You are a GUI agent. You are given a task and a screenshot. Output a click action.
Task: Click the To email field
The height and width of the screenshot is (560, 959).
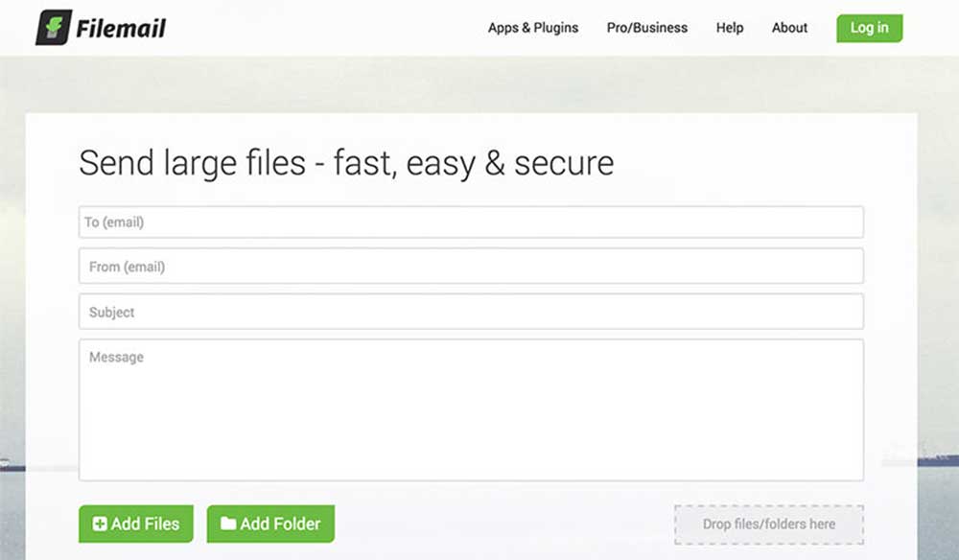(x=470, y=221)
